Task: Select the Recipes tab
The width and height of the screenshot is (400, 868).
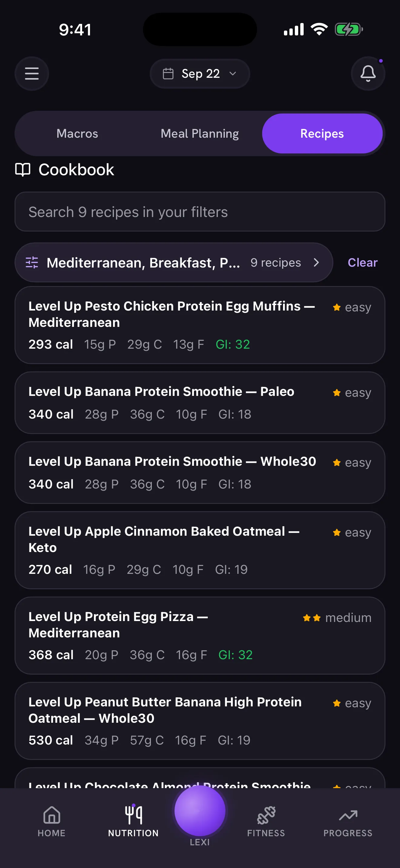Action: tap(322, 133)
